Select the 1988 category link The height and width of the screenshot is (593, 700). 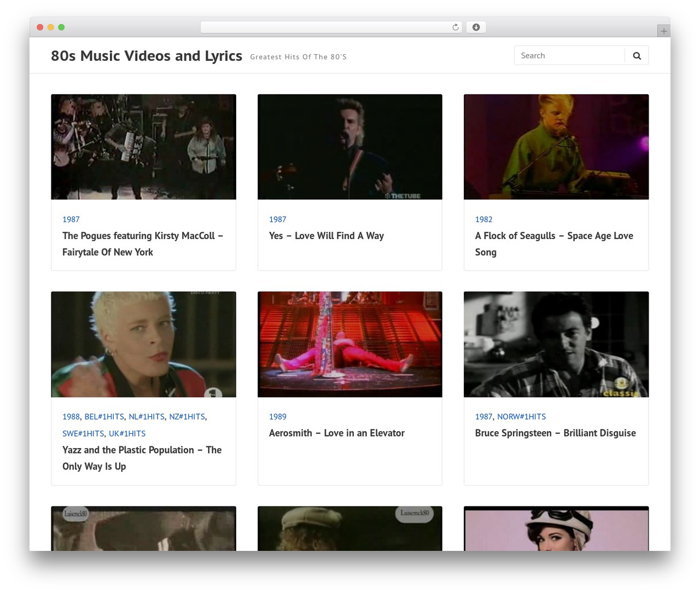point(71,417)
